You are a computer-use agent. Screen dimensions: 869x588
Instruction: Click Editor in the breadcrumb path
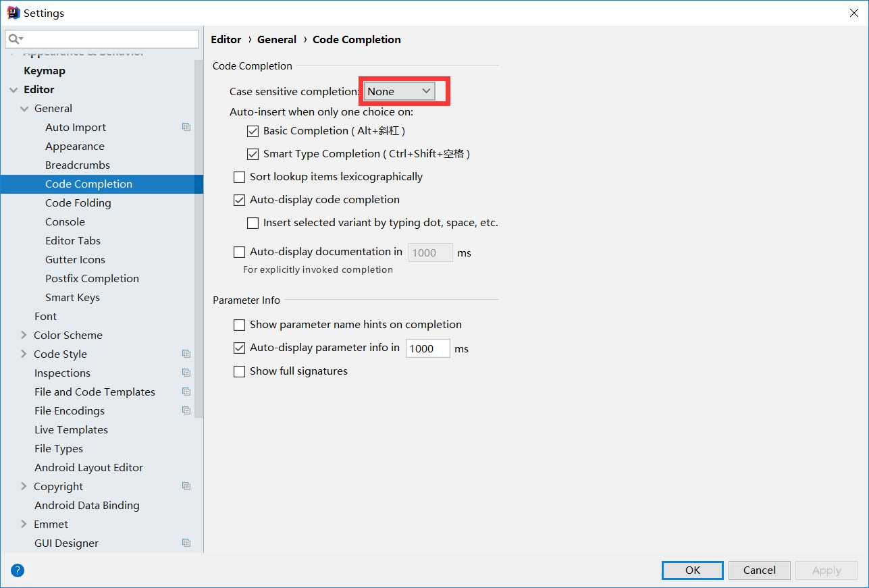tap(226, 39)
